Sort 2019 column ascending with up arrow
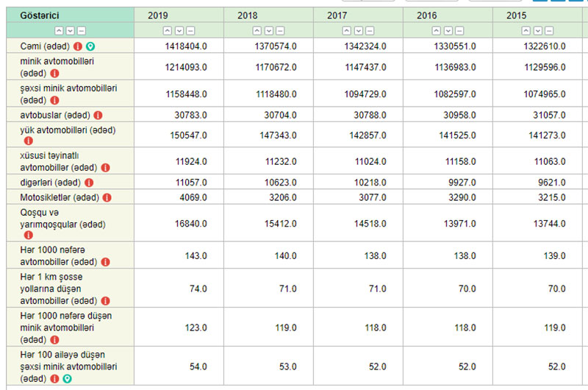 (167, 30)
